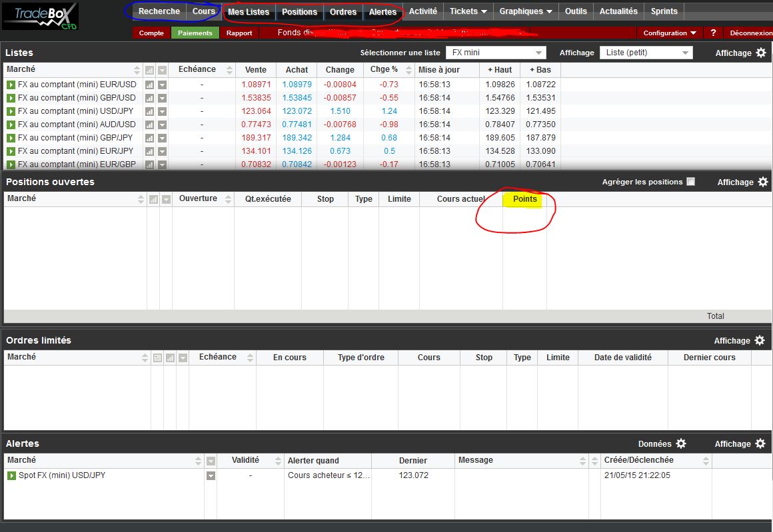This screenshot has height=532, width=773.
Task: Open the FX mini list dropdown
Action: tap(496, 53)
